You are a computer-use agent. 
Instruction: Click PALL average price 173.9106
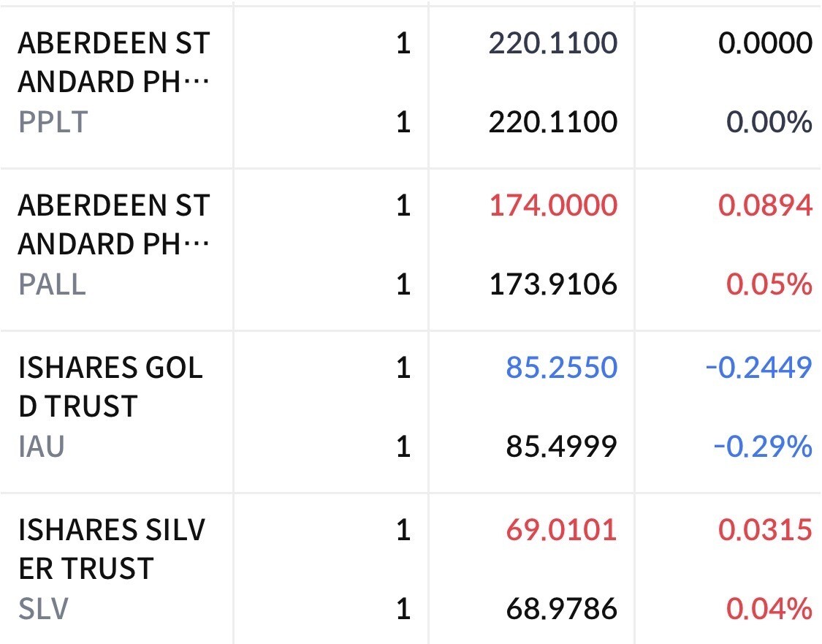[x=553, y=284]
